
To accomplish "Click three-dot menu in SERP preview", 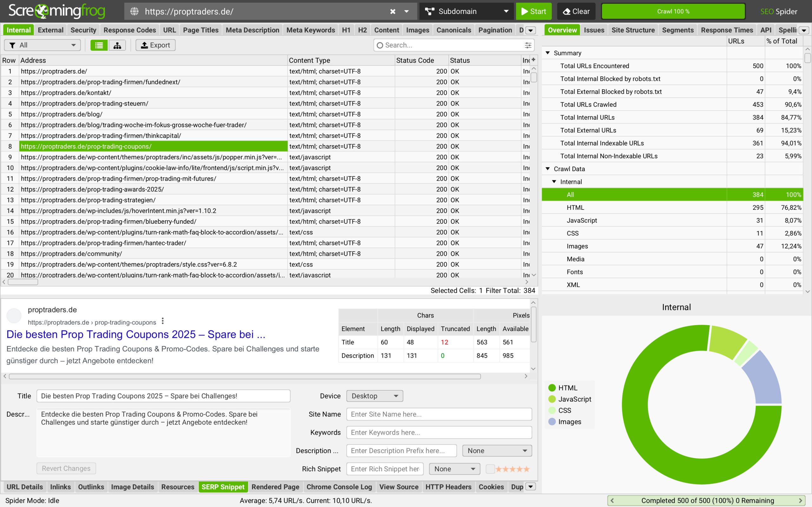I will (x=163, y=321).
